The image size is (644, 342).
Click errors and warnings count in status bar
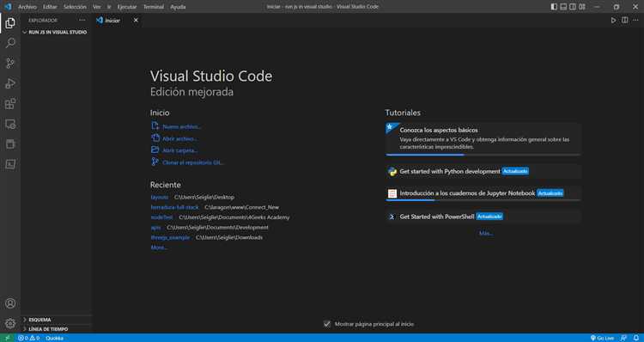pos(28,338)
